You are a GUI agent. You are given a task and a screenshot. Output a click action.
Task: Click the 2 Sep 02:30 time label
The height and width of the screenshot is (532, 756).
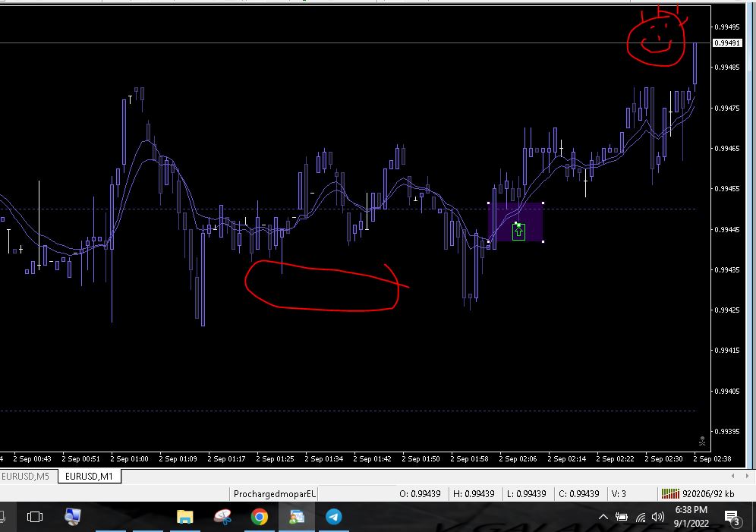[x=664, y=458]
